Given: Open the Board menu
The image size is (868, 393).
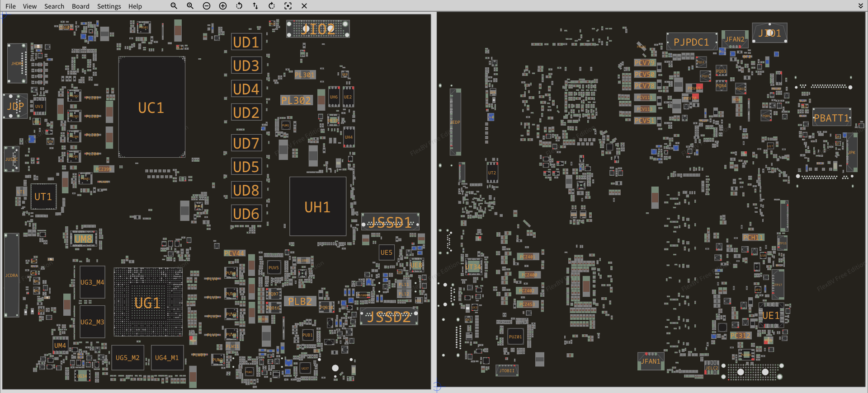Looking at the screenshot, I should pyautogui.click(x=80, y=6).
